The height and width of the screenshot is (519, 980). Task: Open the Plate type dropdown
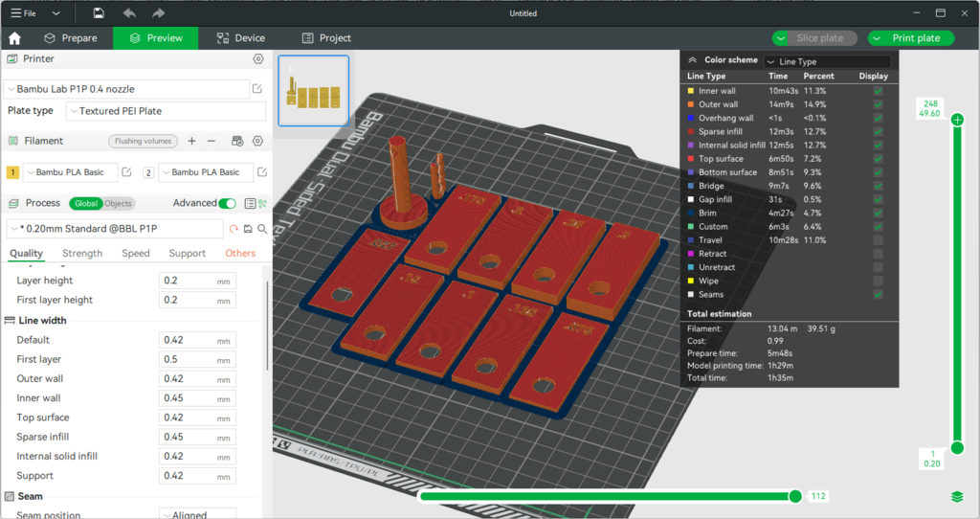pos(166,111)
